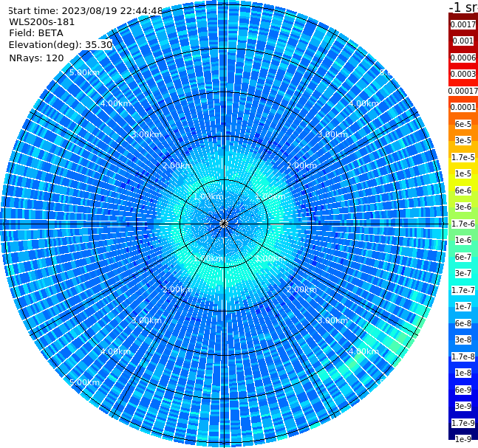Click the 0.0017 colorbar tick label
478x448 pixels.
coord(463,24)
